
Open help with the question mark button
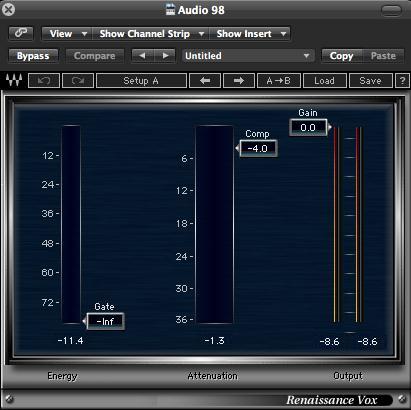click(x=402, y=81)
